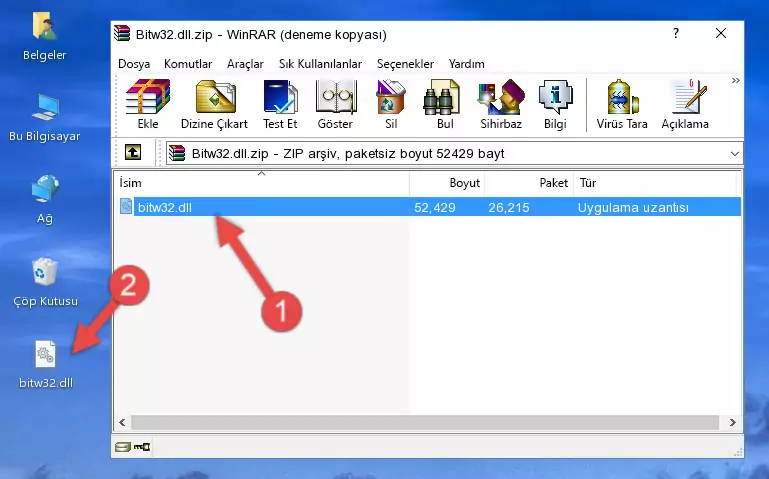The image size is (769, 479).
Task: Click the disk drive status icon
Action: point(123,446)
